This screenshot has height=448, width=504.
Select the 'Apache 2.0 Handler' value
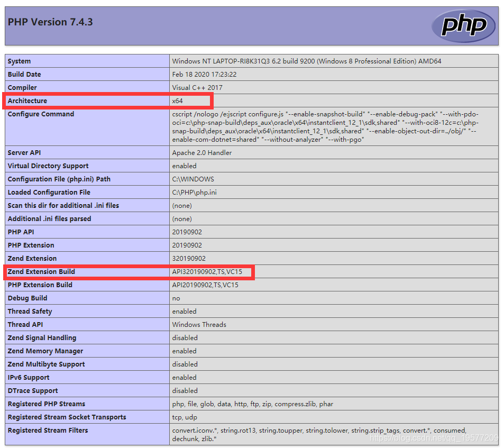click(202, 153)
